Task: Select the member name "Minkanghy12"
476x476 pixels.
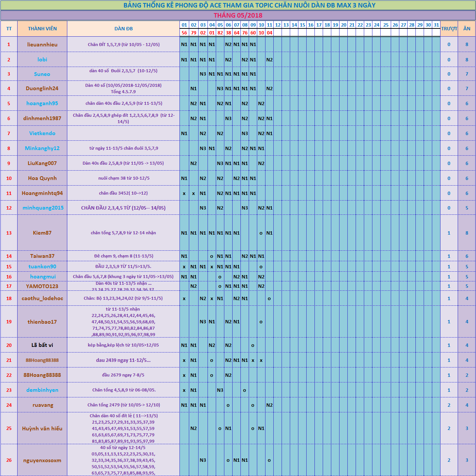Action: (42, 148)
